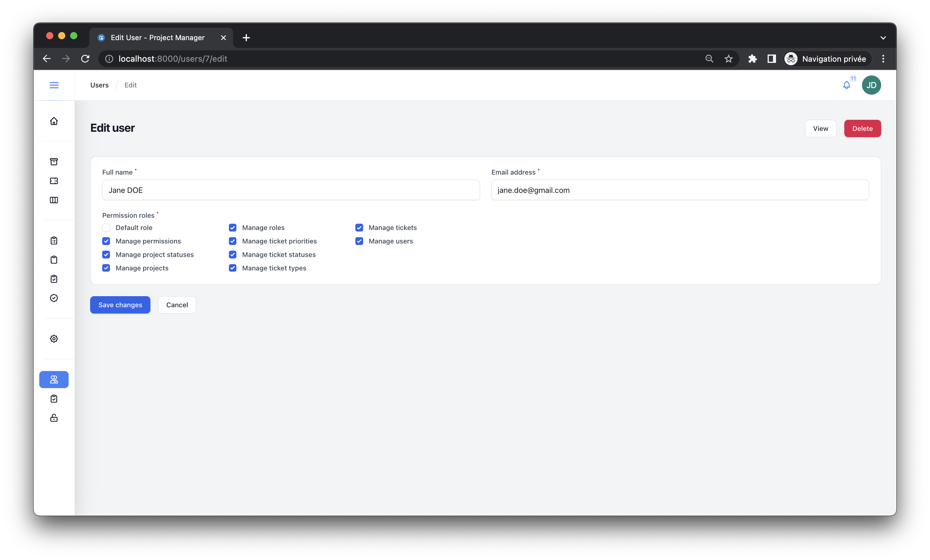This screenshot has width=930, height=560.
Task: Disable Manage projects checkbox
Action: pyautogui.click(x=106, y=268)
